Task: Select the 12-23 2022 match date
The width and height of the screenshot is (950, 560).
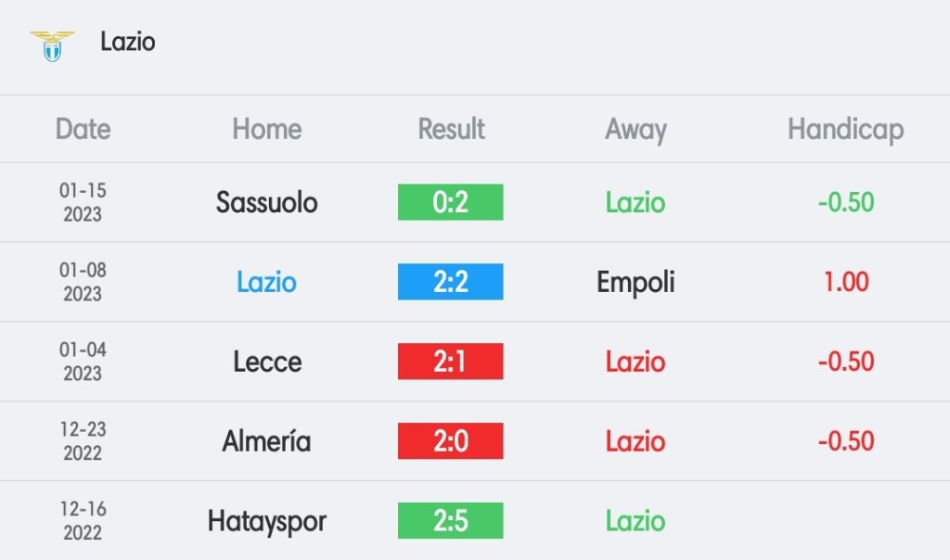Action: (x=83, y=440)
